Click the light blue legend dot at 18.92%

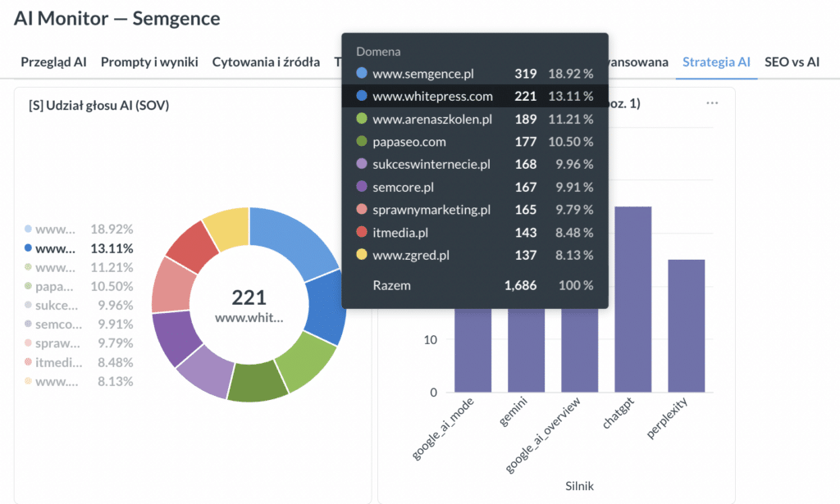[x=28, y=229]
